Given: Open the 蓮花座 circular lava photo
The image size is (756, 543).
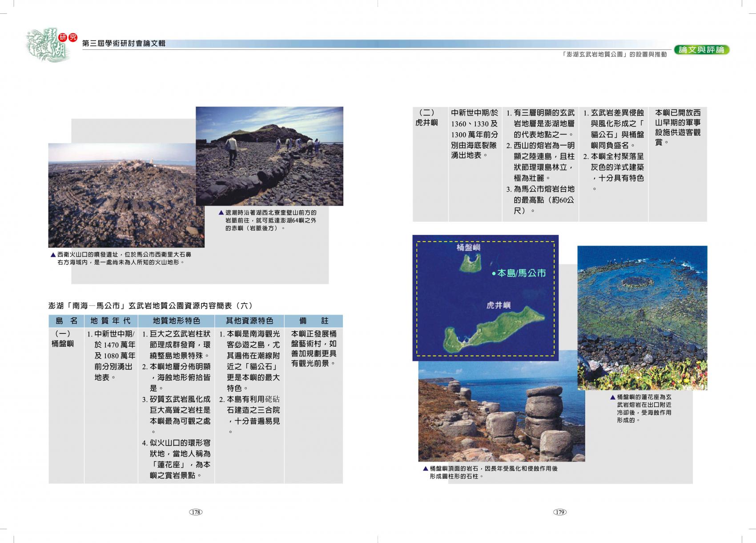Looking at the screenshot, I should coord(642,318).
